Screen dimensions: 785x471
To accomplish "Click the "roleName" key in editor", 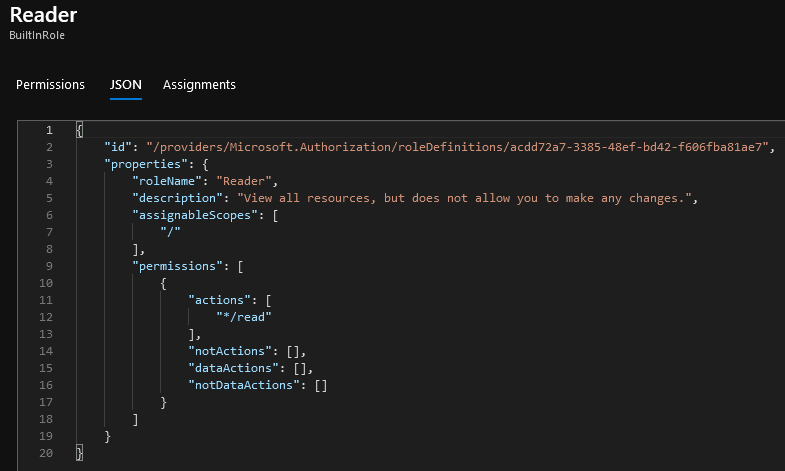I will 167,181.
